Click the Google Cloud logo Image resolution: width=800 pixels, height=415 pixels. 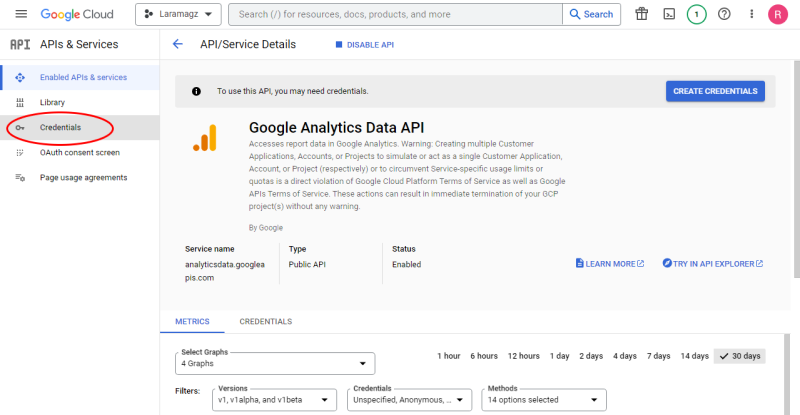(x=77, y=14)
